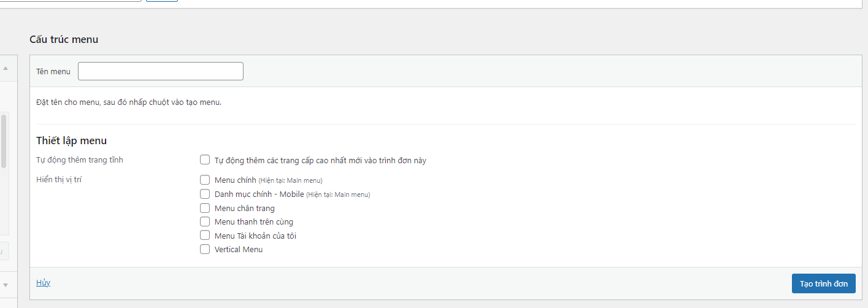Click the left panel vertical scrollbar
This screenshot has width=868, height=308.
[4, 141]
